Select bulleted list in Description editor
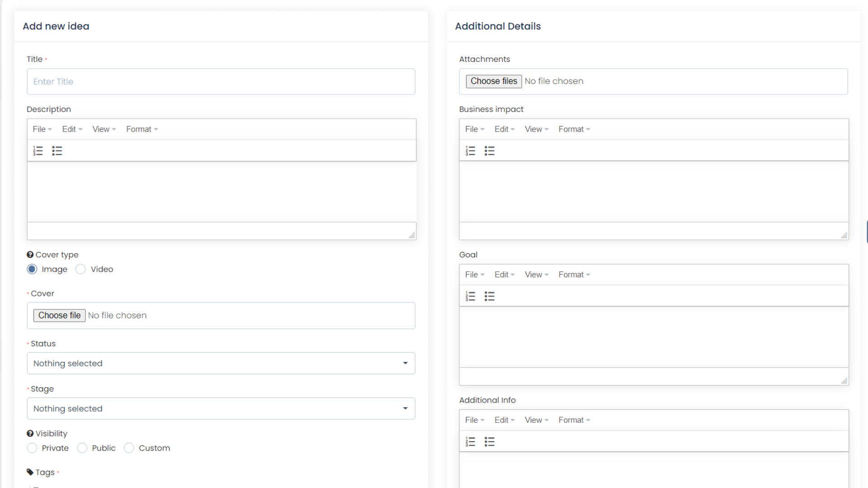Viewport: 868px width, 488px height. [57, 150]
